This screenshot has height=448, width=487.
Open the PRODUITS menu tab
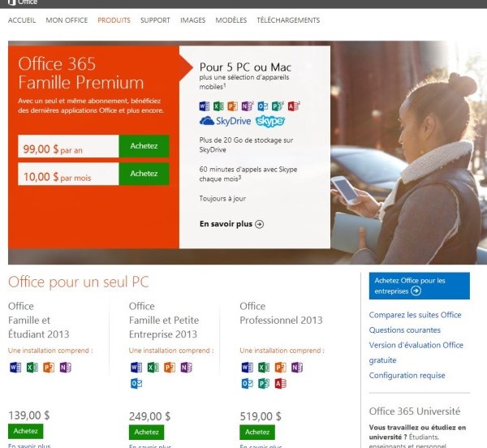[x=114, y=20]
